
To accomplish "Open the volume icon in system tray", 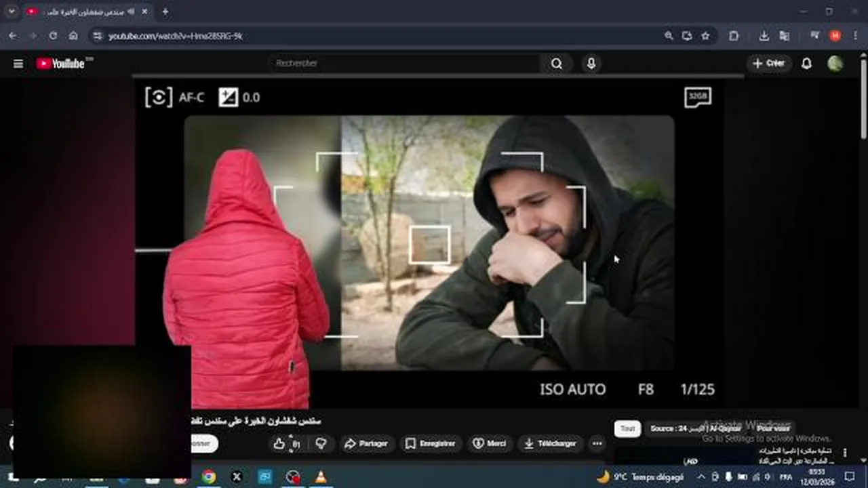I will (768, 477).
